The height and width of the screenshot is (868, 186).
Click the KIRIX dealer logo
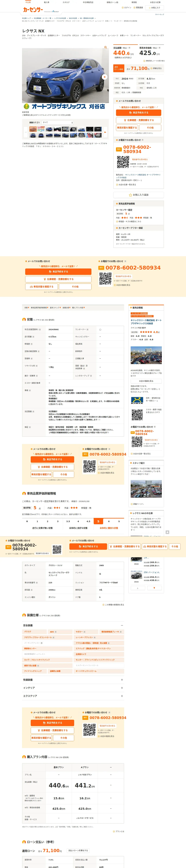point(137,400)
